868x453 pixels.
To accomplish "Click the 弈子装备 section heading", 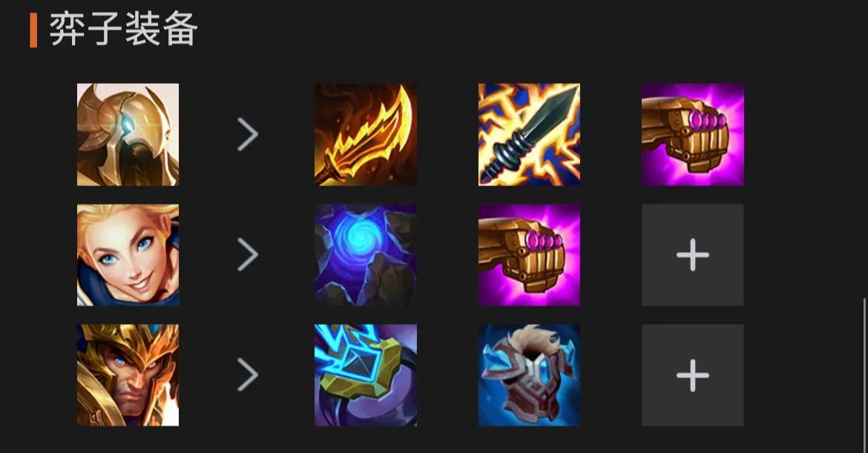I will point(123,30).
